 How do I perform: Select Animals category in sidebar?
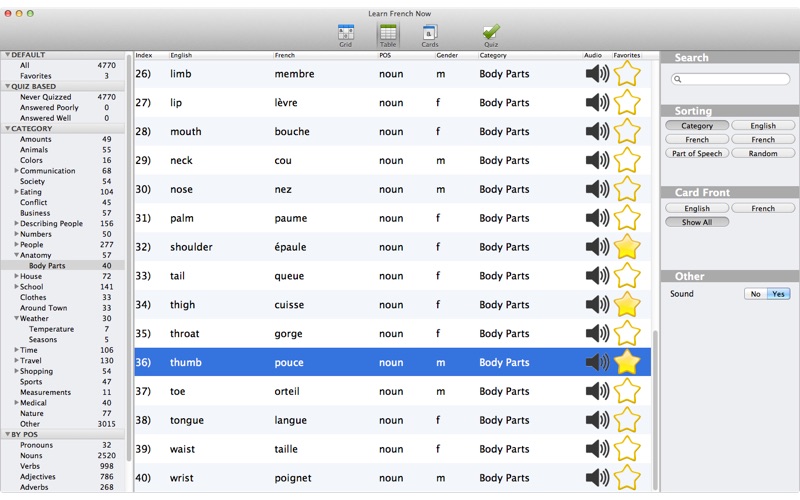(x=34, y=150)
